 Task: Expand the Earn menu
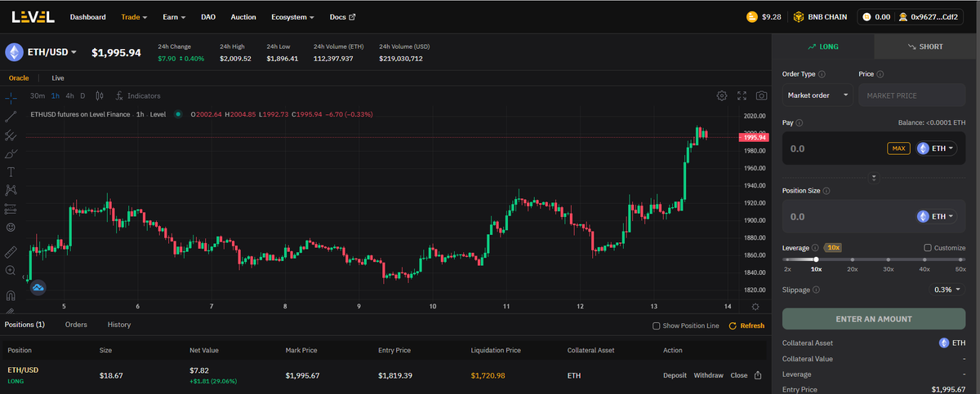pyautogui.click(x=174, y=17)
